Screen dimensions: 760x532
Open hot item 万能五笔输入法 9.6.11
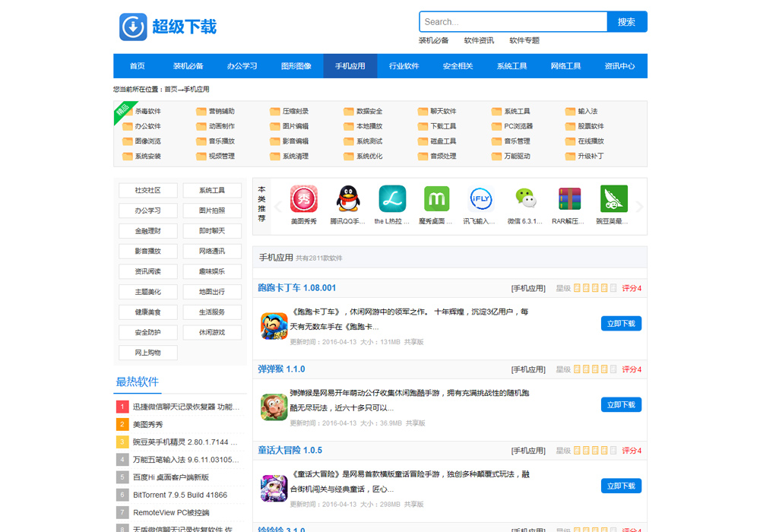185,460
